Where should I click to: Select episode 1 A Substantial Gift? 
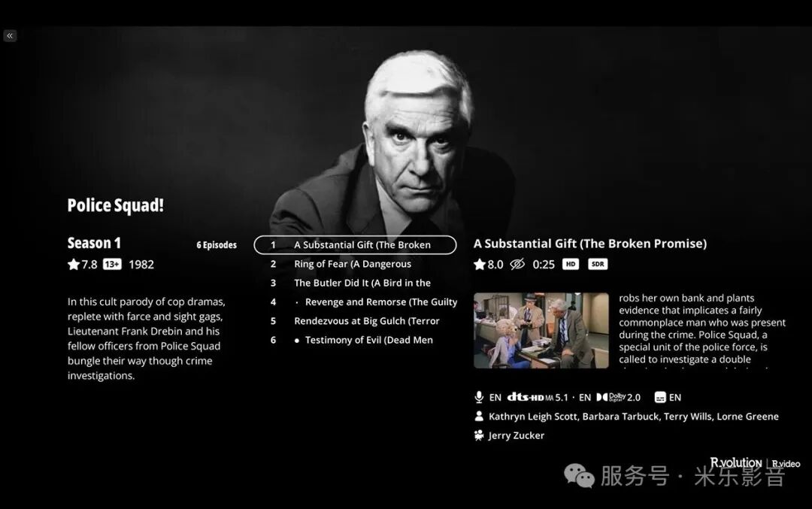pos(355,245)
